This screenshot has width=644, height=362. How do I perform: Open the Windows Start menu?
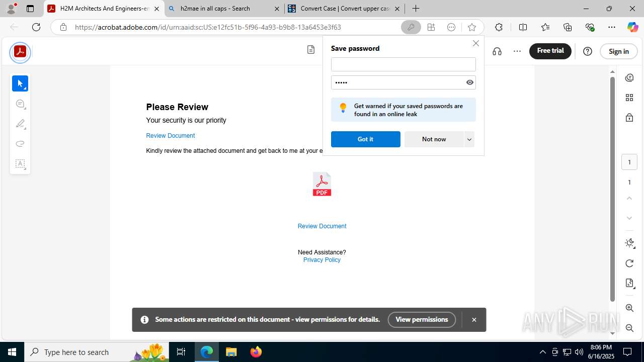(12, 352)
